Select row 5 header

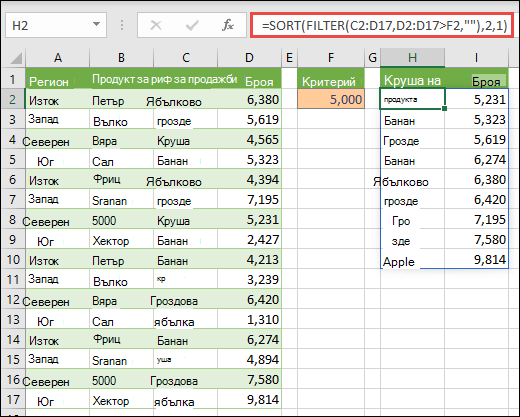click(x=13, y=159)
